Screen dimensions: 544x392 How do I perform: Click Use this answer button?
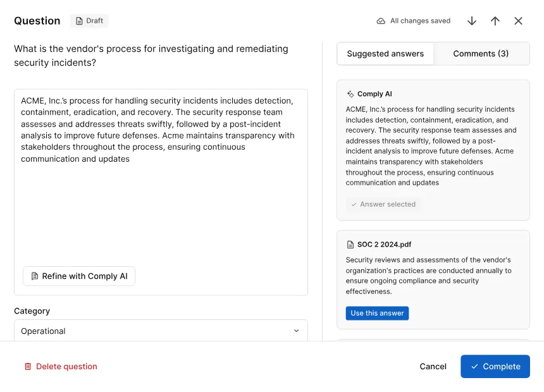pyautogui.click(x=377, y=313)
